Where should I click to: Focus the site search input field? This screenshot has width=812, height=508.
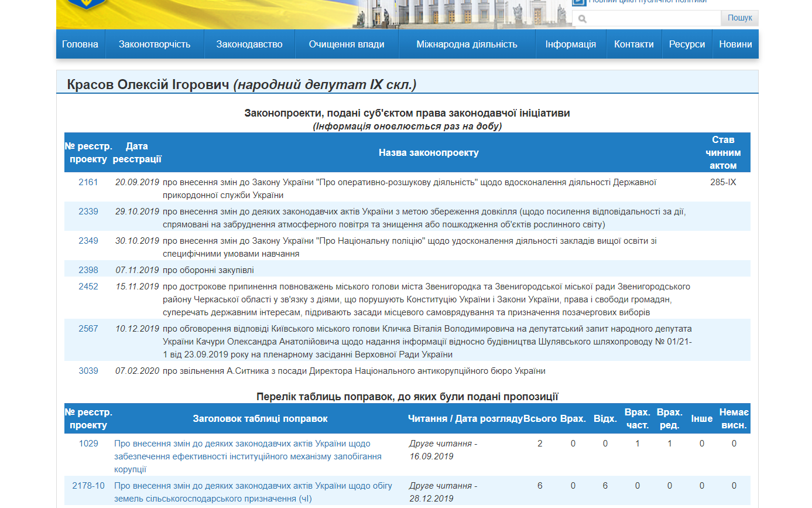pos(646,19)
